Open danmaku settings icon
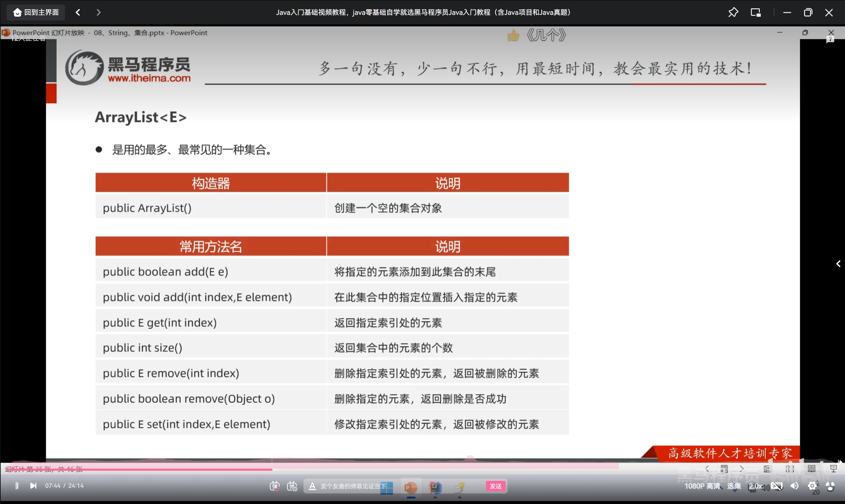The image size is (845, 504). click(x=292, y=486)
